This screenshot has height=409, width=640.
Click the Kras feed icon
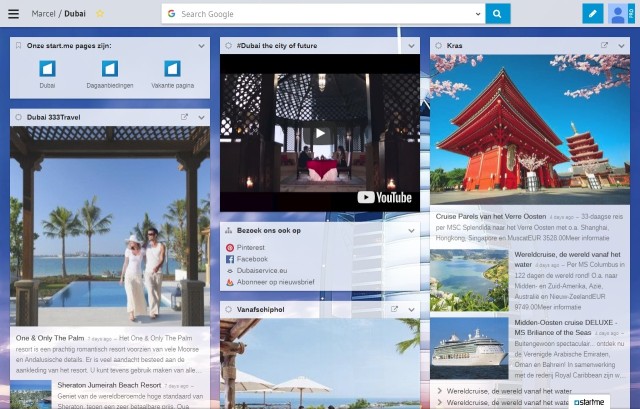click(438, 46)
